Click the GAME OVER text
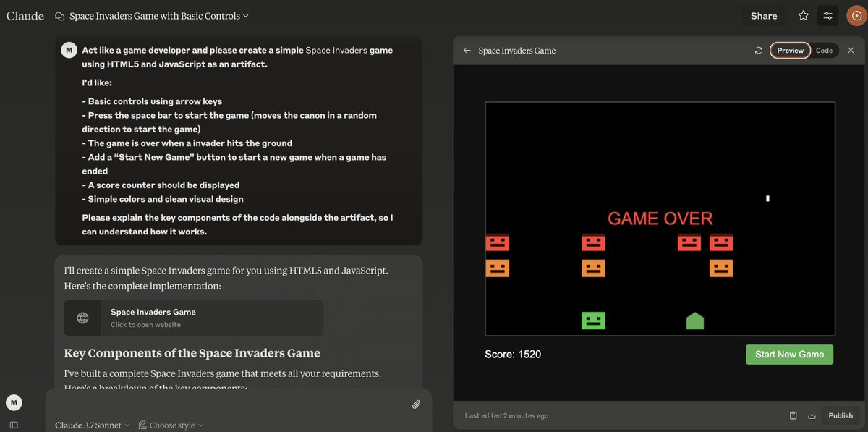 point(660,219)
